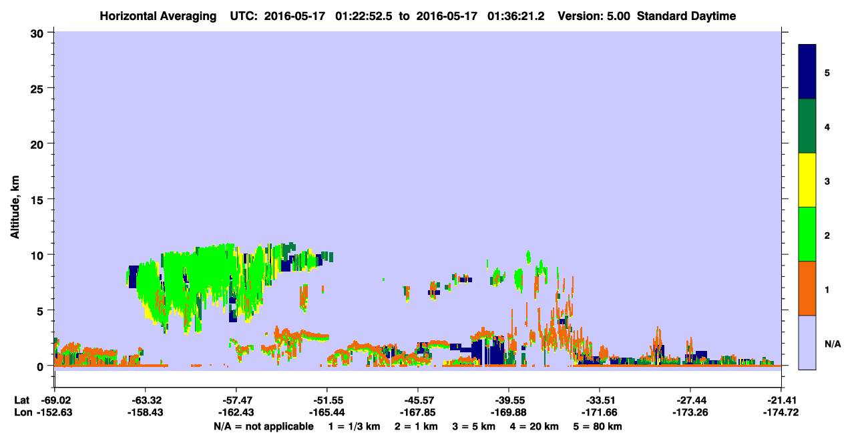868x445 pixels.
Task: Click the 'Version: 5.00' text in title
Action: coord(595,16)
